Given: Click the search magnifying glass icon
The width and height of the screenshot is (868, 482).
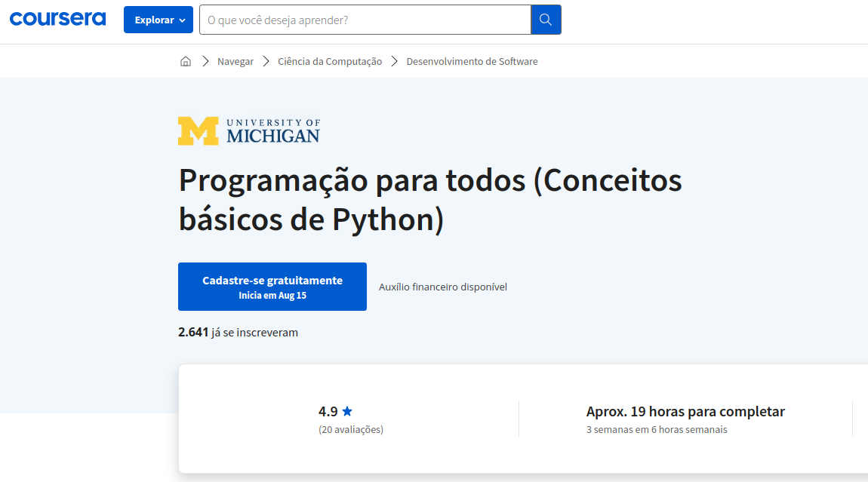Looking at the screenshot, I should pyautogui.click(x=545, y=19).
